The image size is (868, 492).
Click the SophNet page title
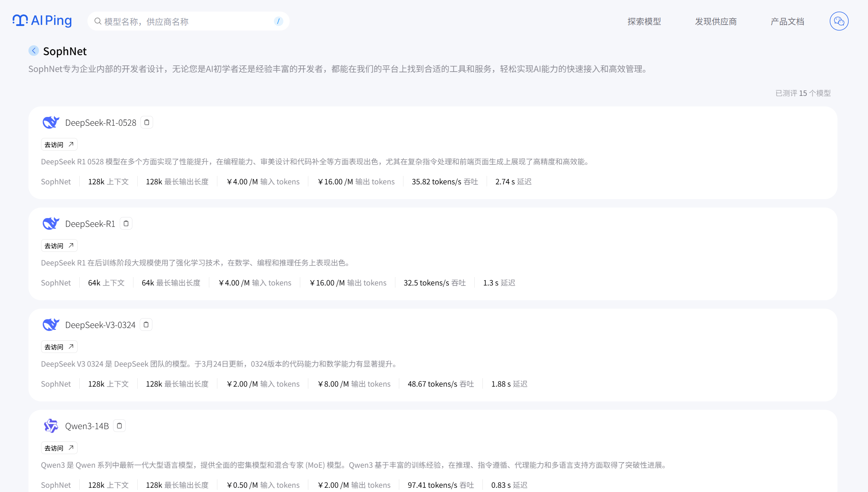[65, 51]
